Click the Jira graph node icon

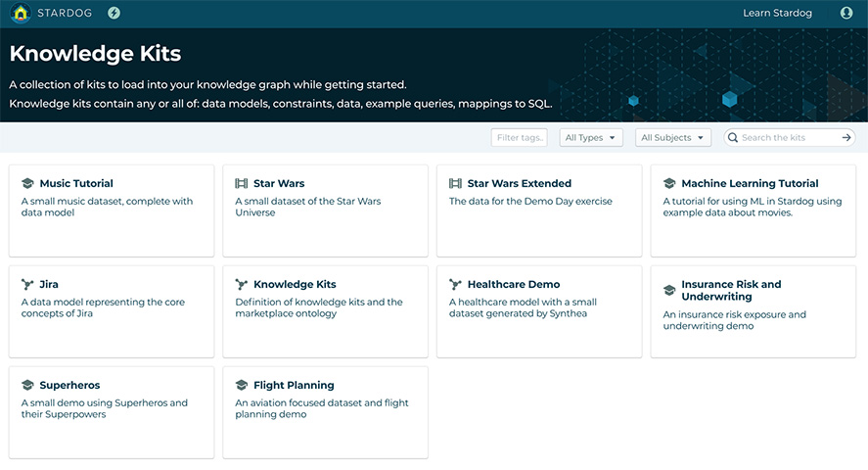coord(27,285)
